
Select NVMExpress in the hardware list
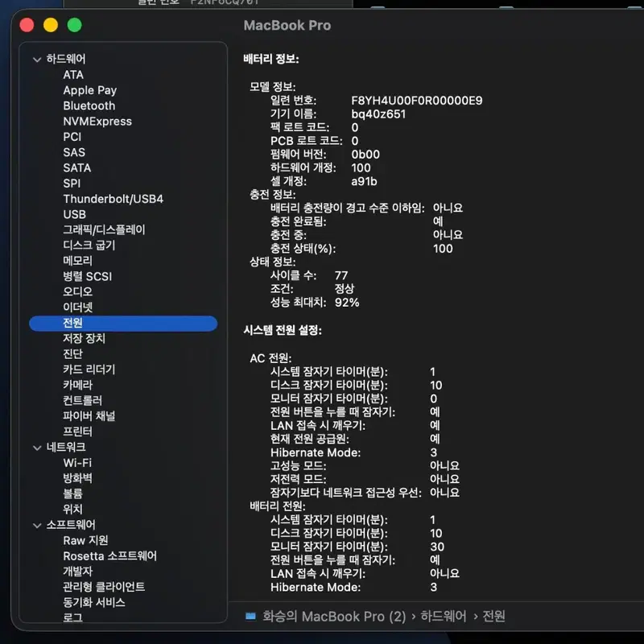(97, 122)
